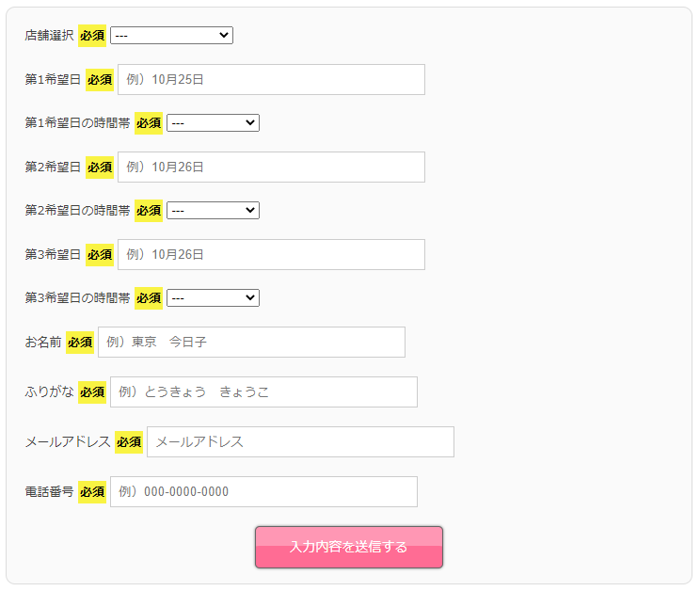Viewport: 700px width, 591px height.
Task: Focus the ふりがな furigana input field
Action: click(x=263, y=391)
